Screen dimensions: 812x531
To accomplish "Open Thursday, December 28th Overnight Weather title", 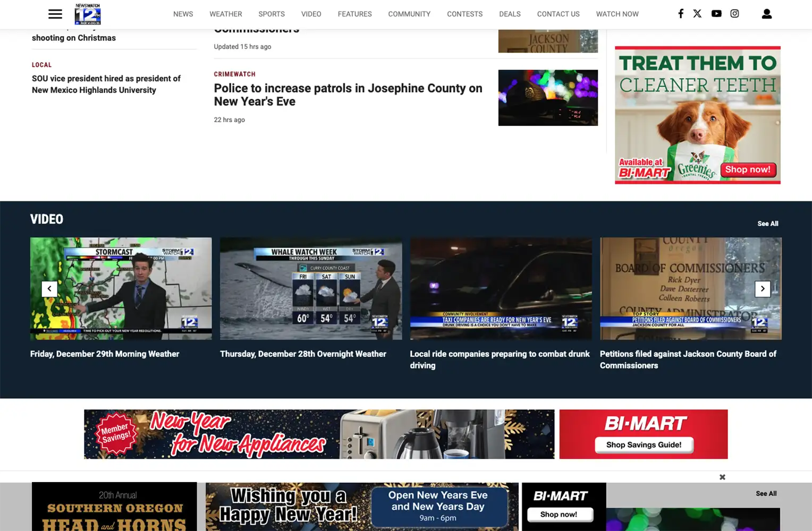I will [x=303, y=354].
